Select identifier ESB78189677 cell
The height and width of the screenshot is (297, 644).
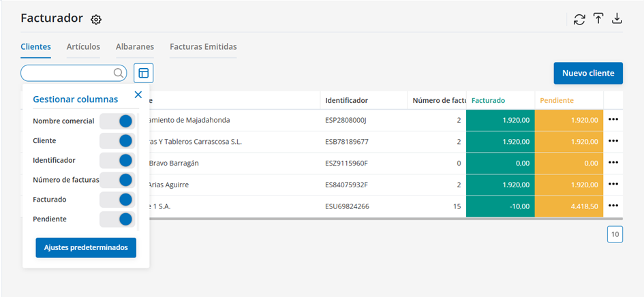364,142
